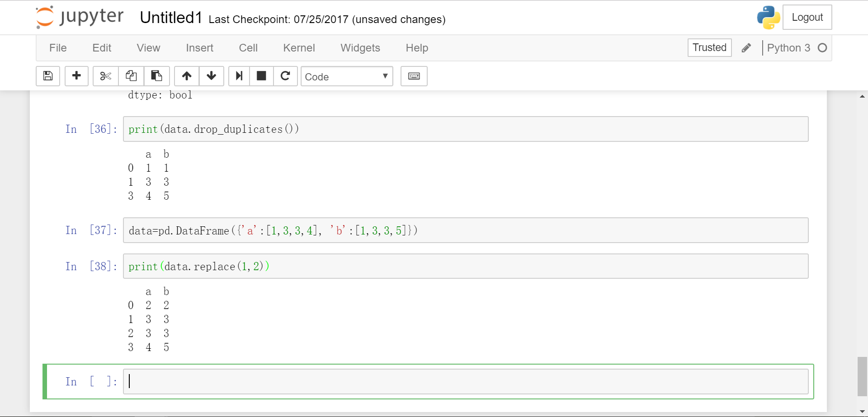Move selected cell down arrow

[211, 76]
